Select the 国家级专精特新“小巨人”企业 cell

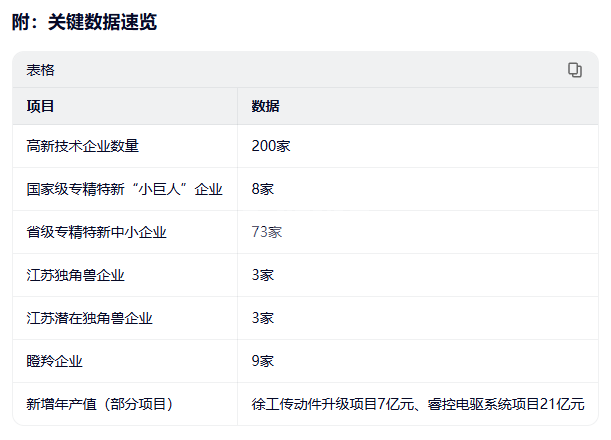[x=124, y=189]
